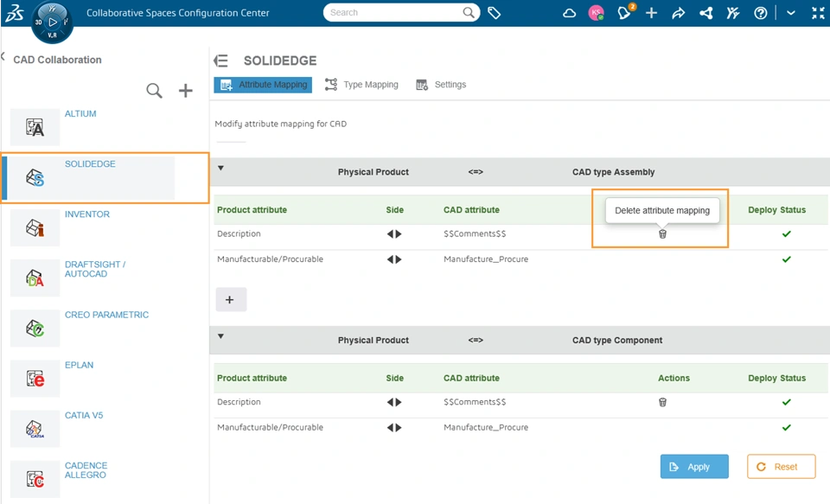
Task: Add a new Assembly attribute mapping row
Action: [x=231, y=300]
